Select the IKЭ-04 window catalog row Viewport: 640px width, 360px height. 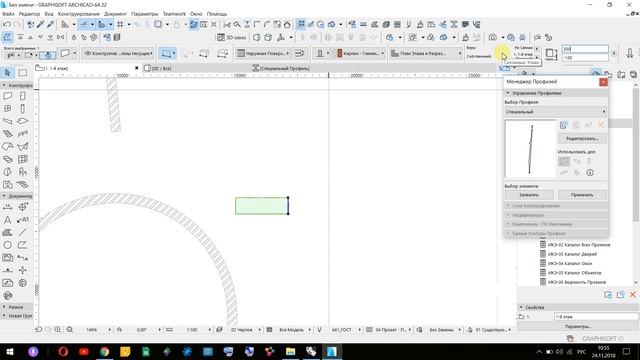click(569, 263)
